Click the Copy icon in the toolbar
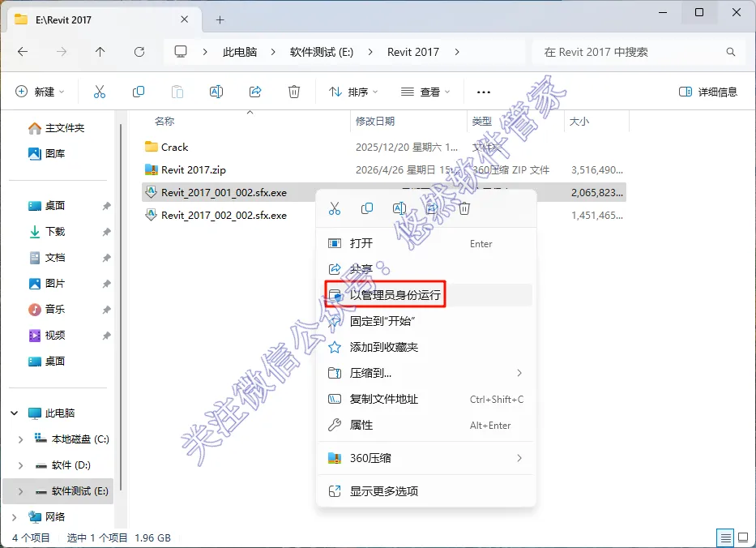756x548 pixels. pyautogui.click(x=139, y=92)
